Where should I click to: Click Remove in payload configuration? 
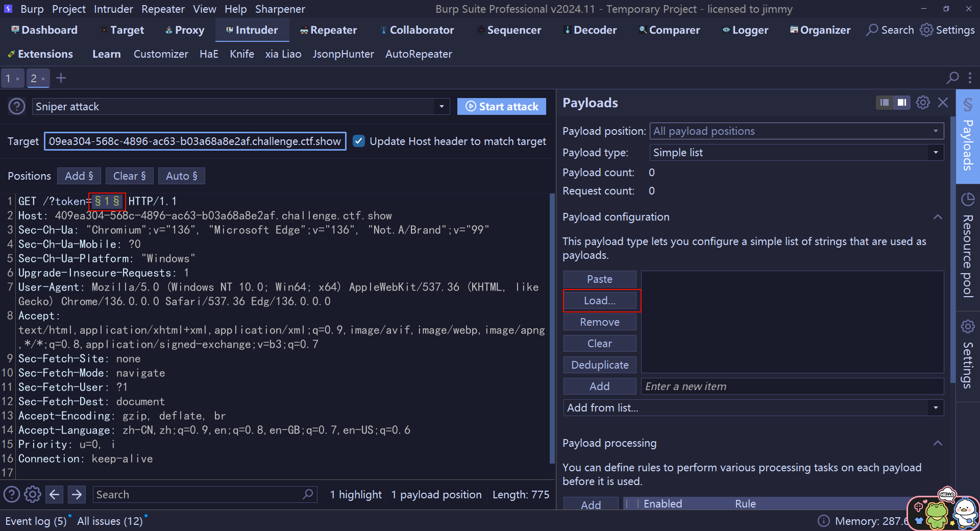[x=600, y=322]
